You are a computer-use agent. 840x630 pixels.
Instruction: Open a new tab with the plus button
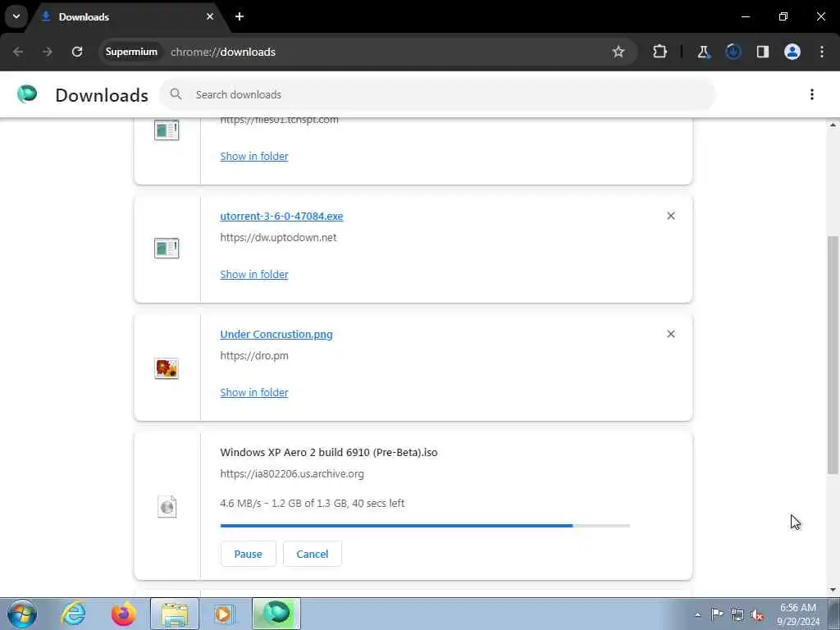[240, 16]
